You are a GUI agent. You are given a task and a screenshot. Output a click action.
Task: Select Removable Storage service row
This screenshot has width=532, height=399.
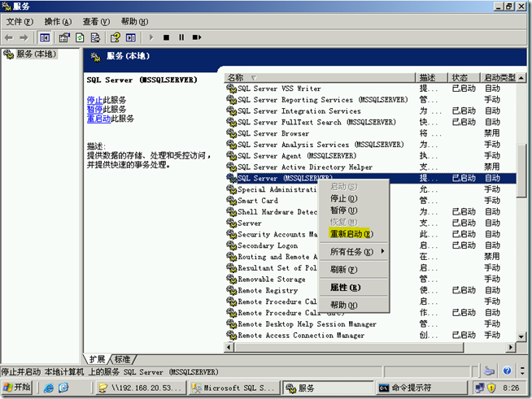pos(370,279)
